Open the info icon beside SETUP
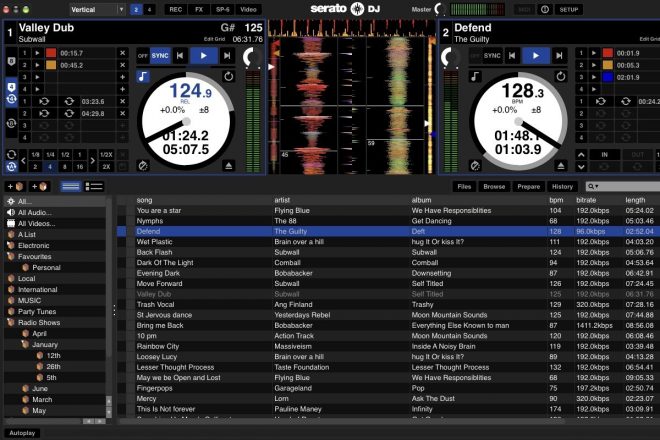Screen dimensions: 660x440 (545, 9)
